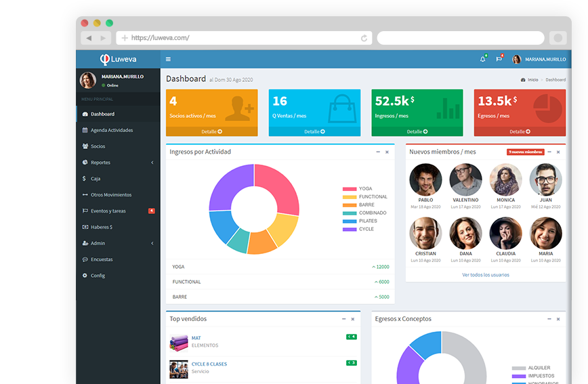Click the Inicio breadcrumb link
Image resolution: width=588 pixels, height=384 pixels.
pos(533,80)
